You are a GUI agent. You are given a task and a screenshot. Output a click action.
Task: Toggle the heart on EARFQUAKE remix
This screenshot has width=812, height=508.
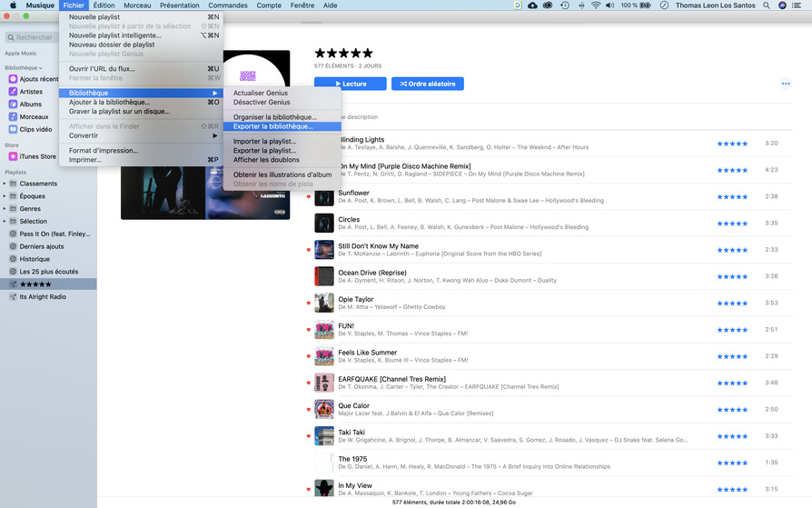(x=309, y=383)
